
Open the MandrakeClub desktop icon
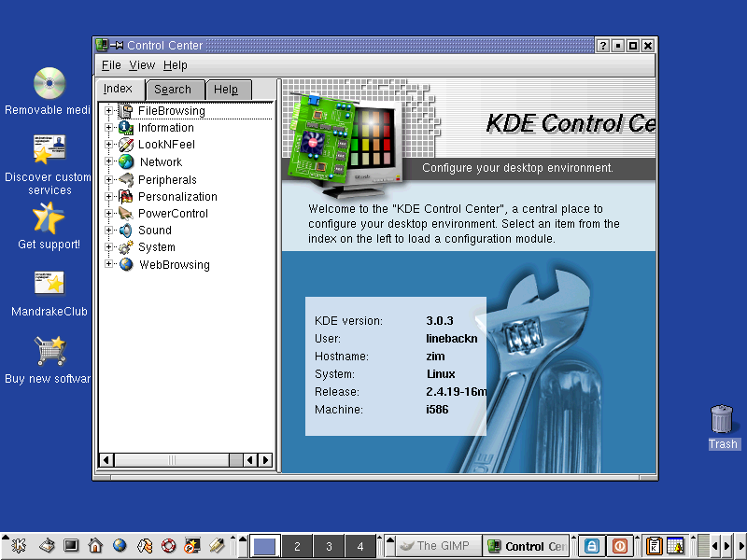click(49, 283)
